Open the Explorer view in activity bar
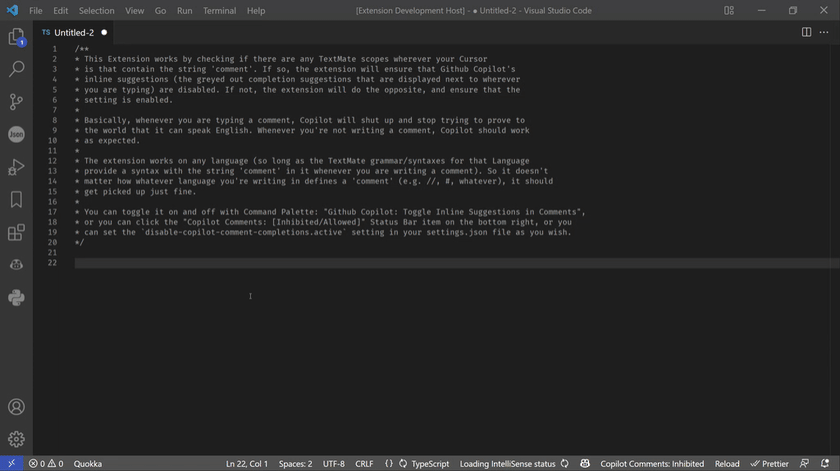This screenshot has width=840, height=471. (16, 36)
